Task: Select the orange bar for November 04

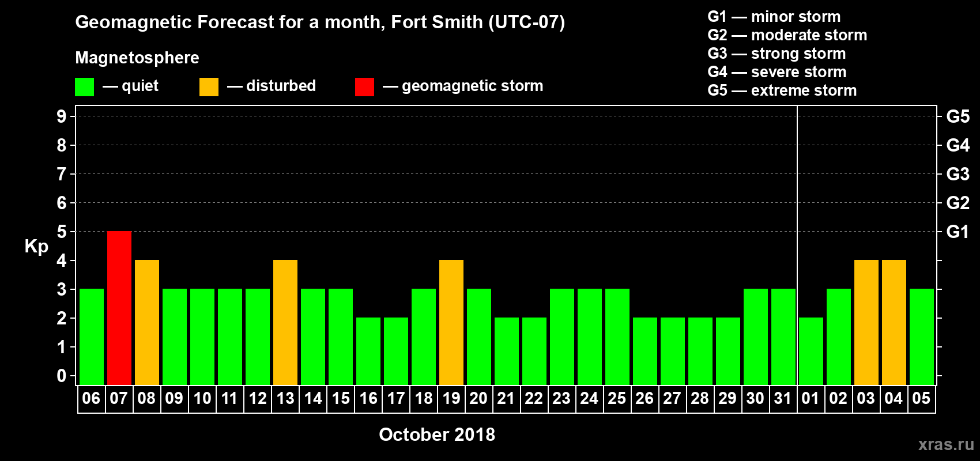Action: [894, 322]
